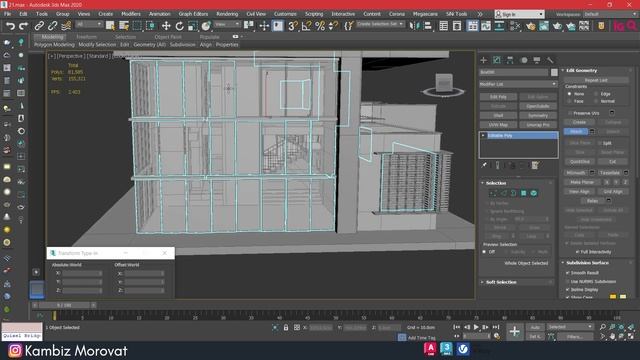Open the Schematic View icon

[499, 26]
